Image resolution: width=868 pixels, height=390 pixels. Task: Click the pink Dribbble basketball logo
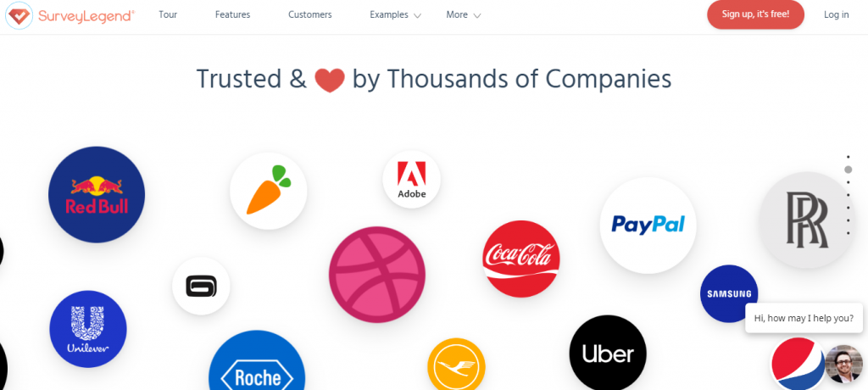point(377,274)
